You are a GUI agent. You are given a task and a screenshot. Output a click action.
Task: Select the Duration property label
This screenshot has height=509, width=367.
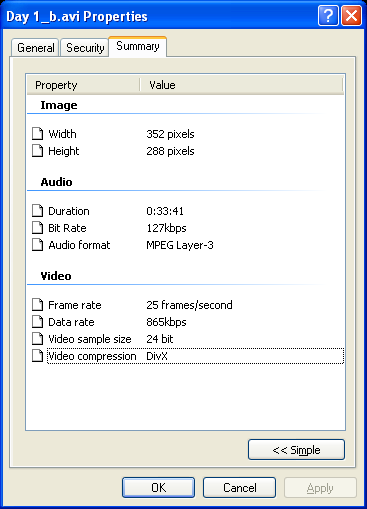[69, 211]
